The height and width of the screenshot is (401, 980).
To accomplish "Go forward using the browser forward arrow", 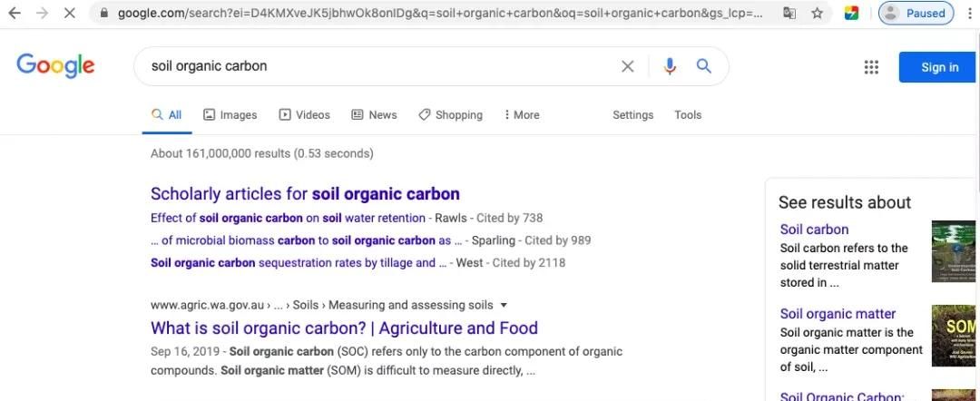I will (42, 13).
